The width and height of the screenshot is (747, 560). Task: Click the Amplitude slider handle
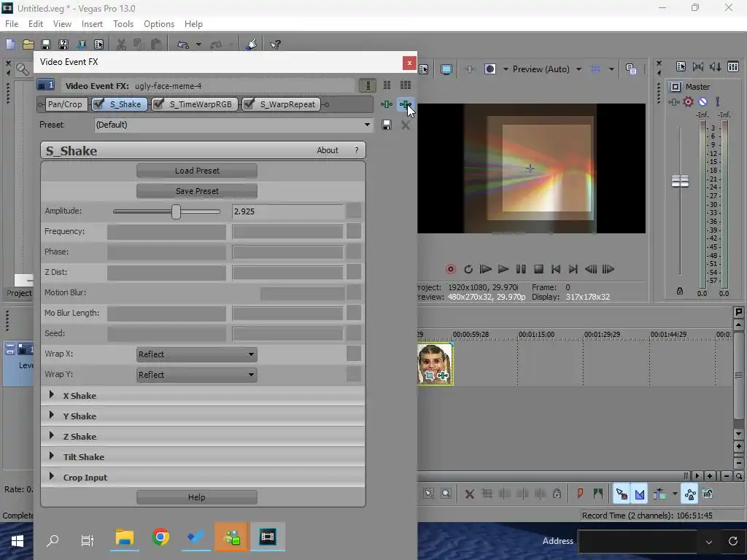click(x=177, y=211)
